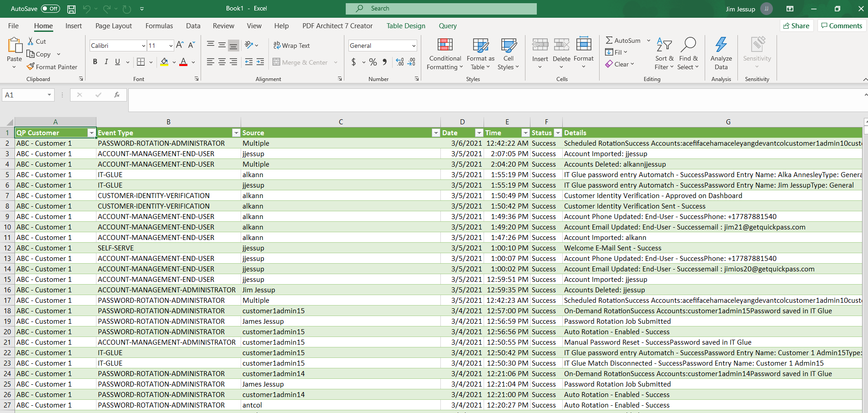This screenshot has height=413, width=868.
Task: Toggle Top Align vertical alignment
Action: (210, 45)
